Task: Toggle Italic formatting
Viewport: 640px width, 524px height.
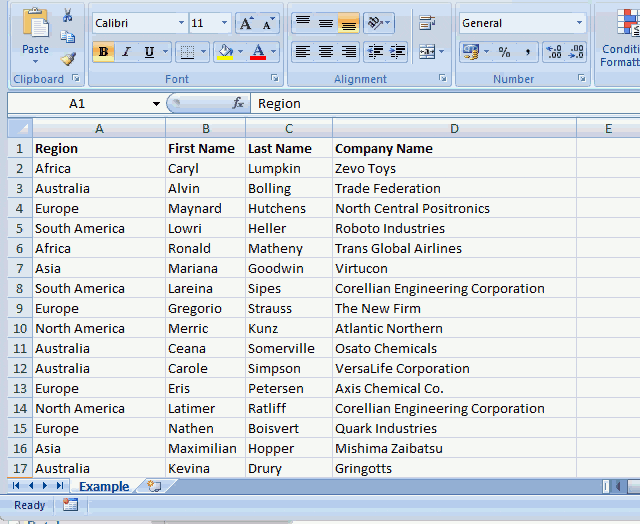Action: click(126, 52)
